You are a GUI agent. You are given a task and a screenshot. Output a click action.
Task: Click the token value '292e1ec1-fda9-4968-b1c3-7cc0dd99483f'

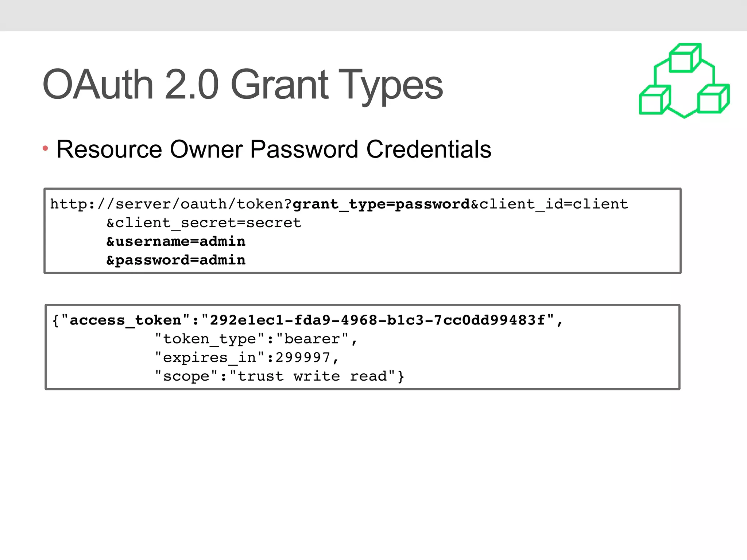point(378,320)
